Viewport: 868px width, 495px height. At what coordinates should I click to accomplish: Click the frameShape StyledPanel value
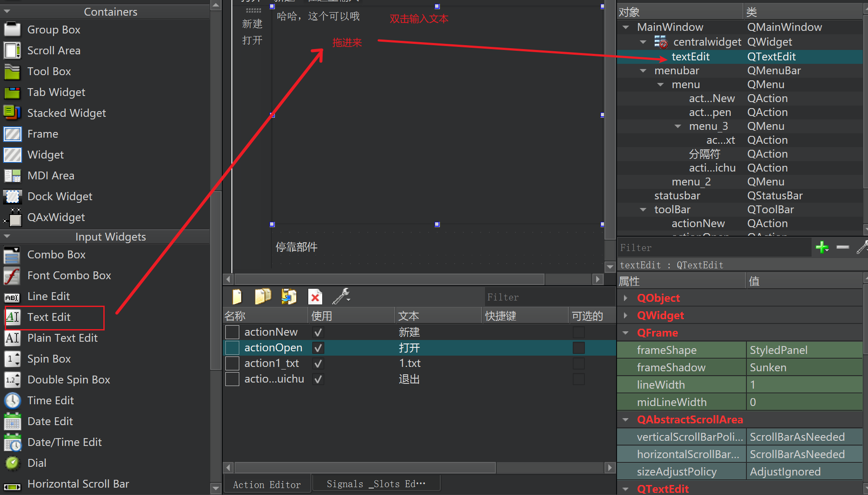pos(804,350)
